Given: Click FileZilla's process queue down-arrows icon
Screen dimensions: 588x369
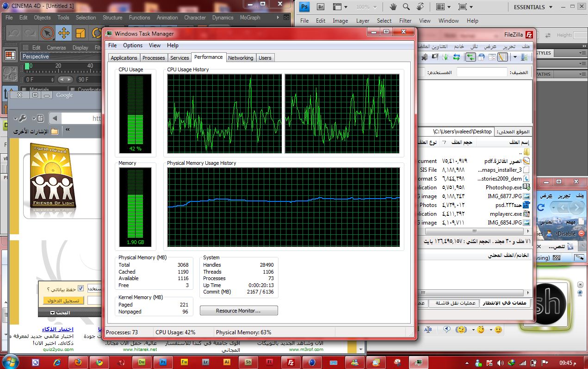Looking at the screenshot, I should 445,57.
